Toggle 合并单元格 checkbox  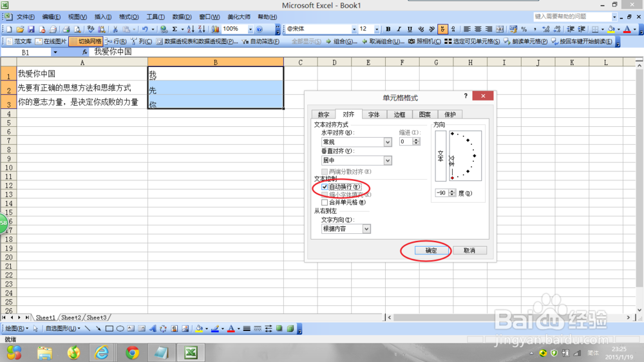coord(325,202)
